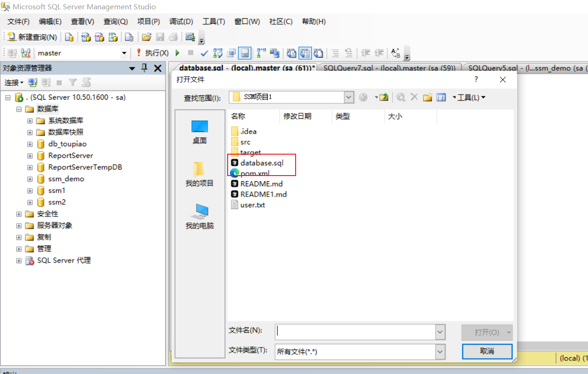Select the README.md file
This screenshot has height=374, width=588.
click(x=257, y=184)
